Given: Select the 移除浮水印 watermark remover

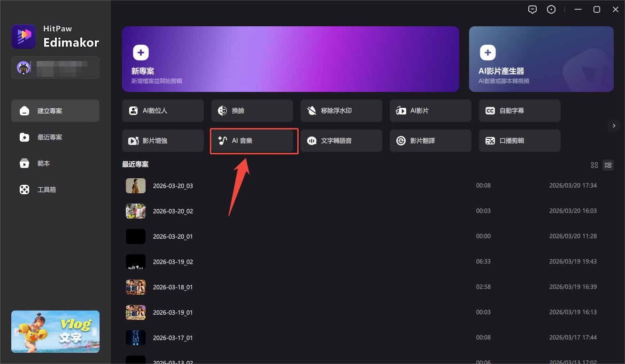Looking at the screenshot, I should [341, 111].
